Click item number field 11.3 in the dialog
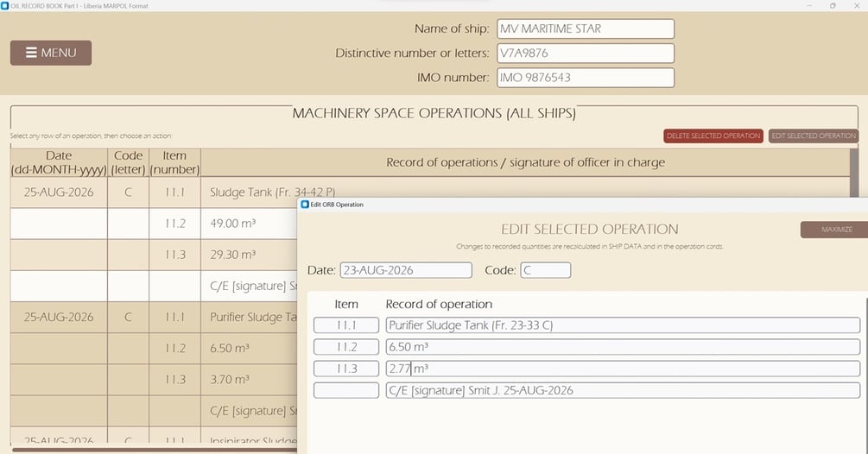The image size is (868, 454). click(346, 369)
